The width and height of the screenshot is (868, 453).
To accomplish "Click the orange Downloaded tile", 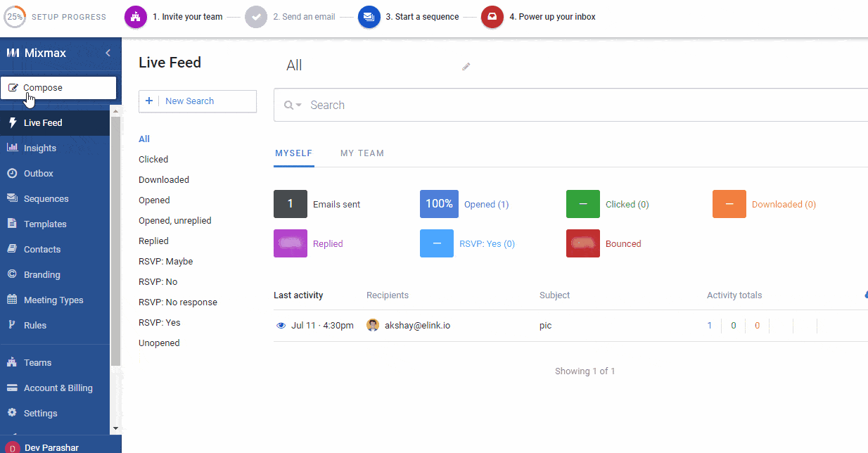I will (729, 204).
